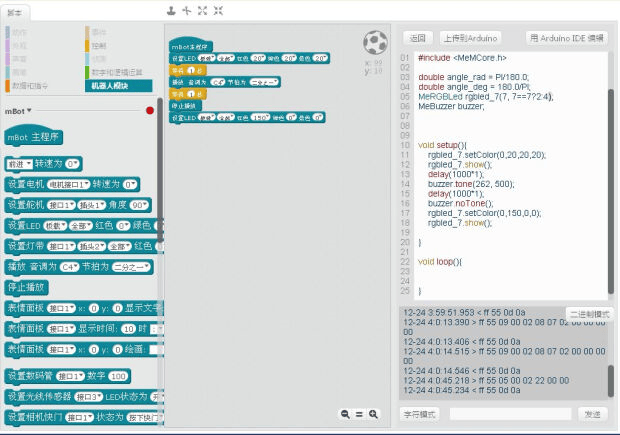620x435 pixels.
Task: Select the grow sprite tool icon
Action: pyautogui.click(x=202, y=11)
